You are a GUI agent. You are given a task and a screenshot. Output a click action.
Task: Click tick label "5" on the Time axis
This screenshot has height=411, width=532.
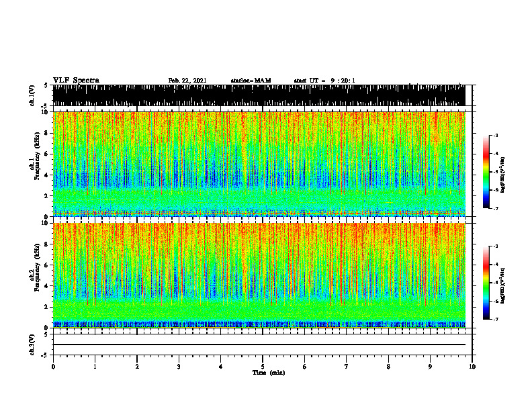point(263,367)
